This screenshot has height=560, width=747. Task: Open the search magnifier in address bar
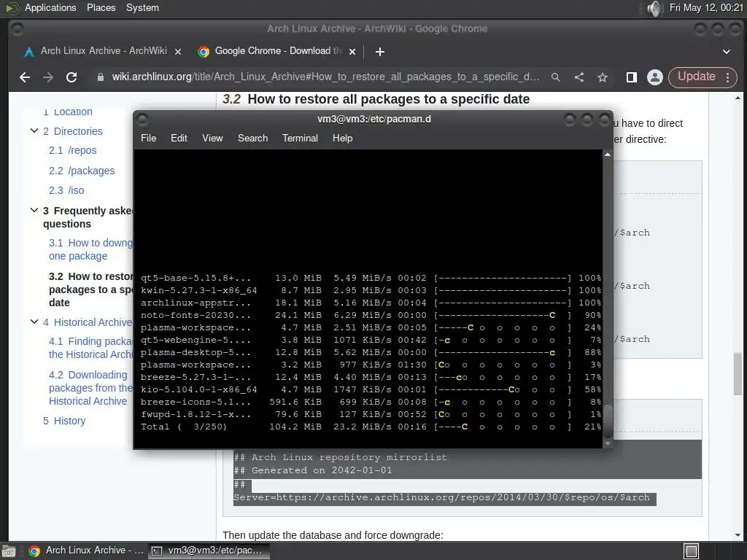point(555,77)
